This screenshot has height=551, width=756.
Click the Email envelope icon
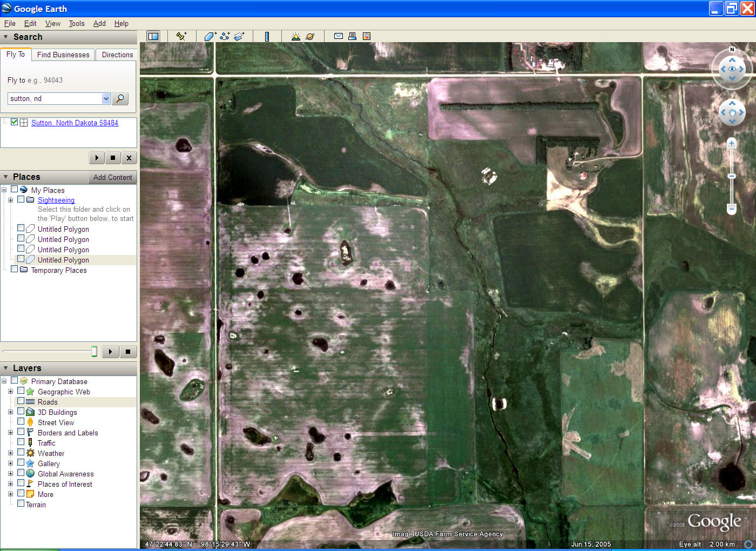click(339, 36)
